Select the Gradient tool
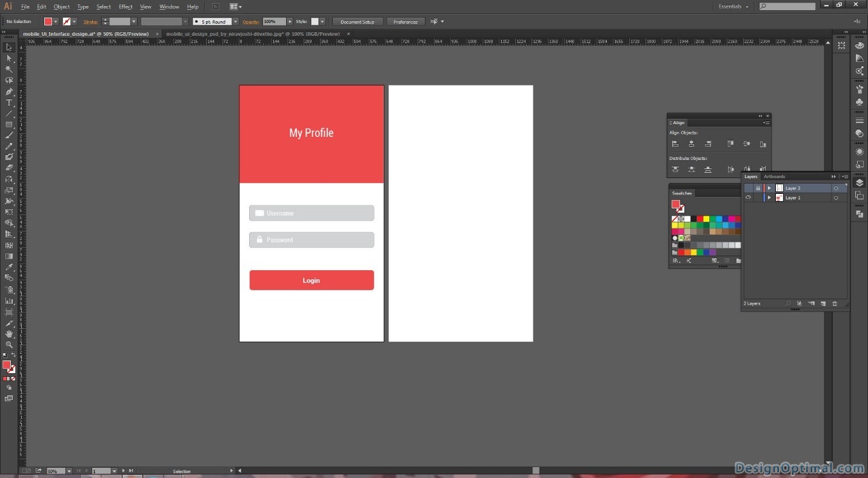 (9, 256)
